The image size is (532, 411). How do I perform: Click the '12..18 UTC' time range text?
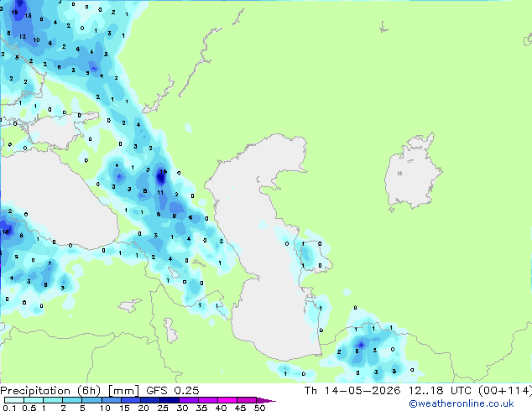point(440,391)
